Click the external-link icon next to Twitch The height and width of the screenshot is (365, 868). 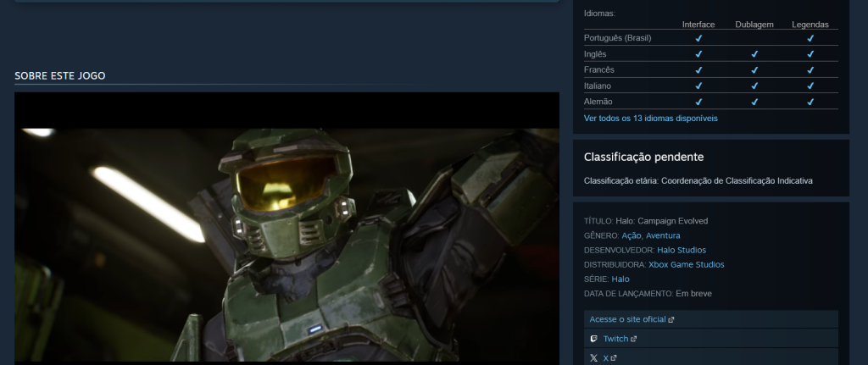pos(634,340)
